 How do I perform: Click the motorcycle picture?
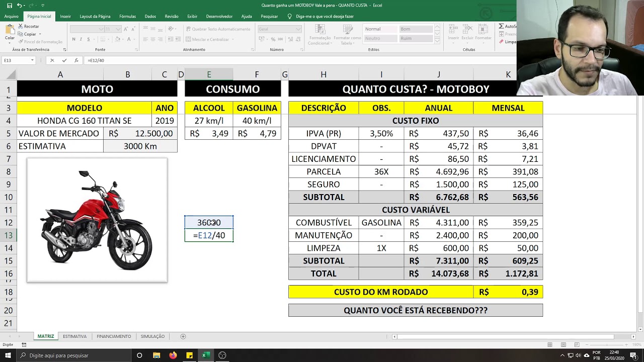[x=97, y=220]
